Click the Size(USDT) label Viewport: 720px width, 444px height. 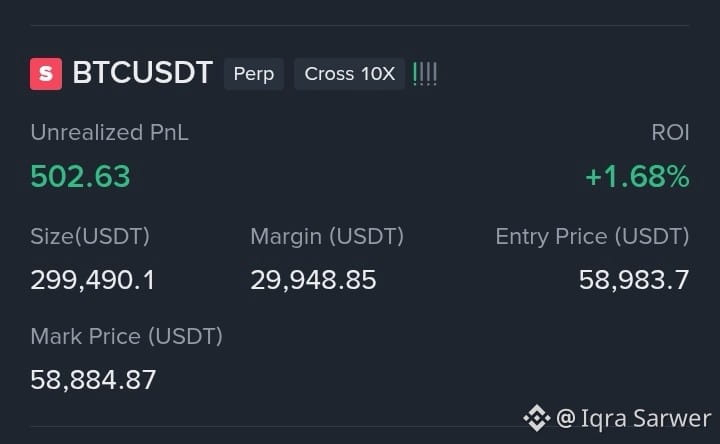pyautogui.click(x=90, y=237)
